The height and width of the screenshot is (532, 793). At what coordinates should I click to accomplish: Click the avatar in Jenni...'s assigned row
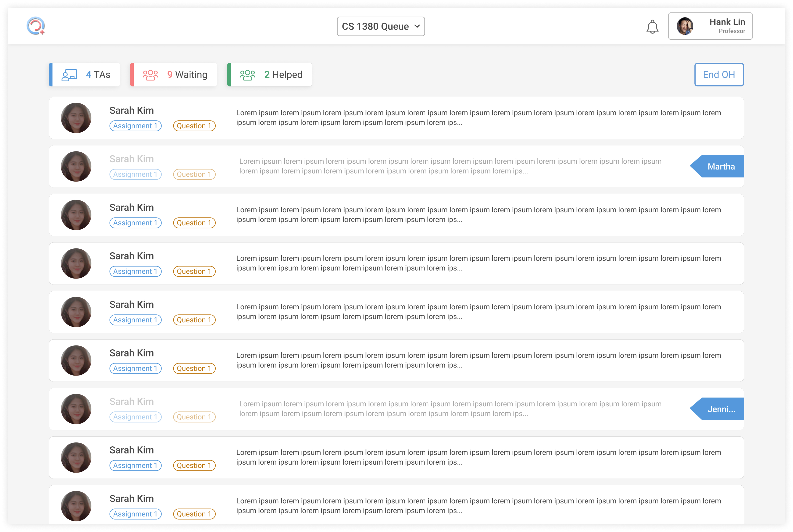point(76,409)
